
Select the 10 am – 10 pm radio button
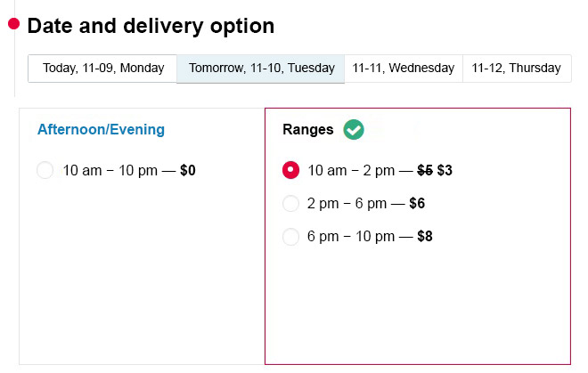point(45,170)
